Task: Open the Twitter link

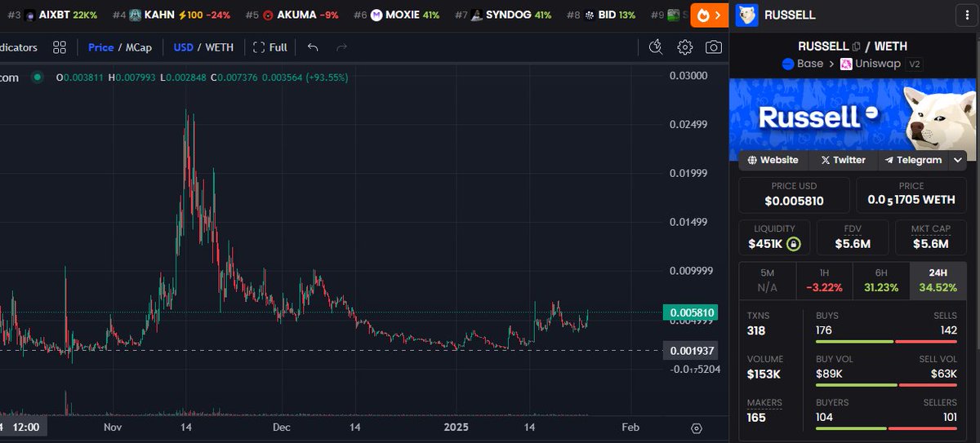Action: pos(843,160)
